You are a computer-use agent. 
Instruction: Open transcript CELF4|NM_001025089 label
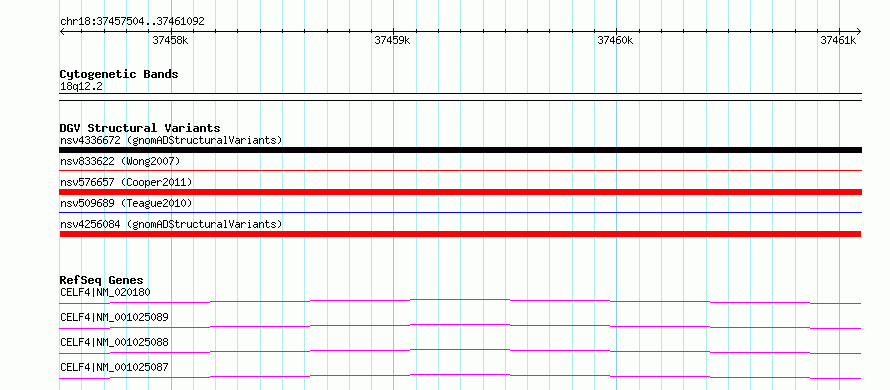pos(114,317)
